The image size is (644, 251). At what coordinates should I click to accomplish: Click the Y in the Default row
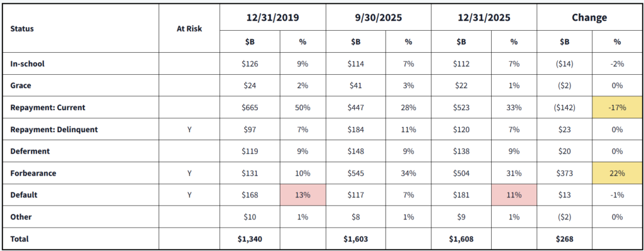click(x=189, y=195)
